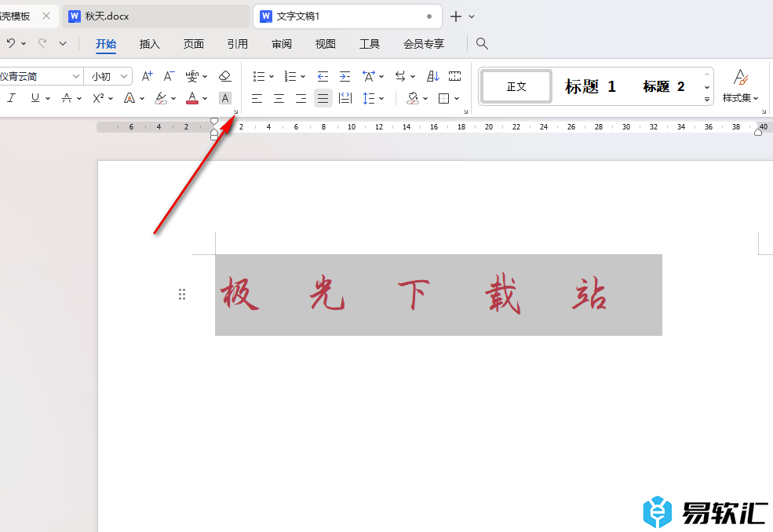The width and height of the screenshot is (773, 532).
Task: Align text right
Action: tap(301, 99)
